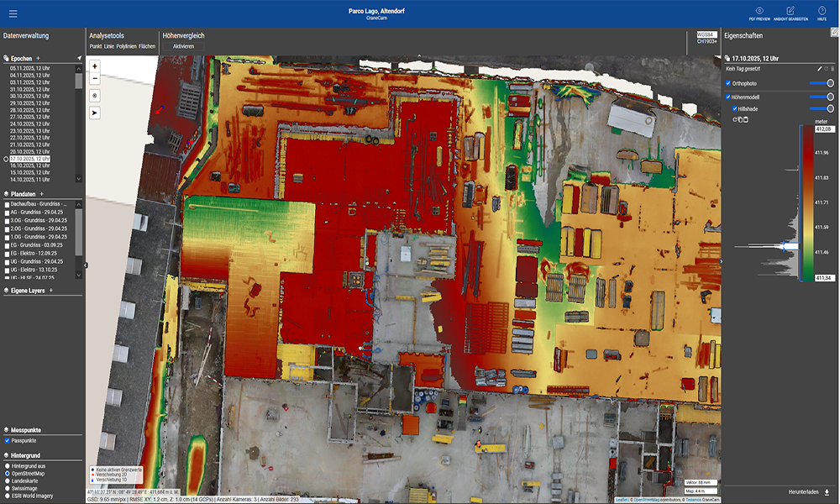Uncheck the Orthophoto layer checkbox
Image resolution: width=840 pixels, height=504 pixels.
[x=728, y=83]
